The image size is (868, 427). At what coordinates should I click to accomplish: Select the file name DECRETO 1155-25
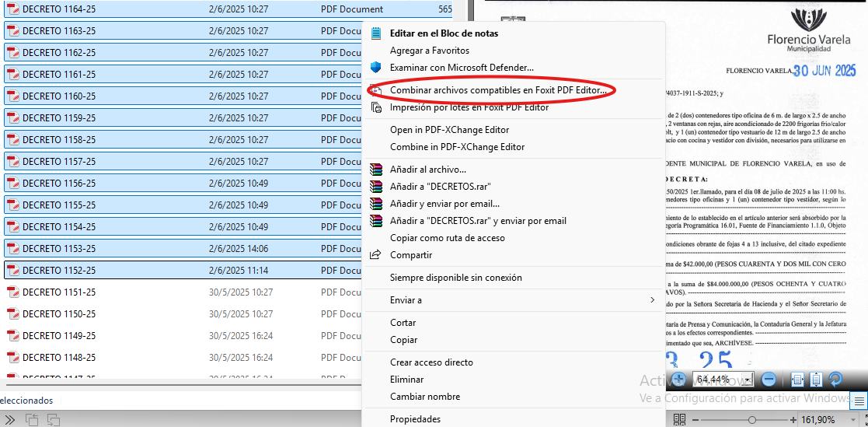pyautogui.click(x=59, y=205)
